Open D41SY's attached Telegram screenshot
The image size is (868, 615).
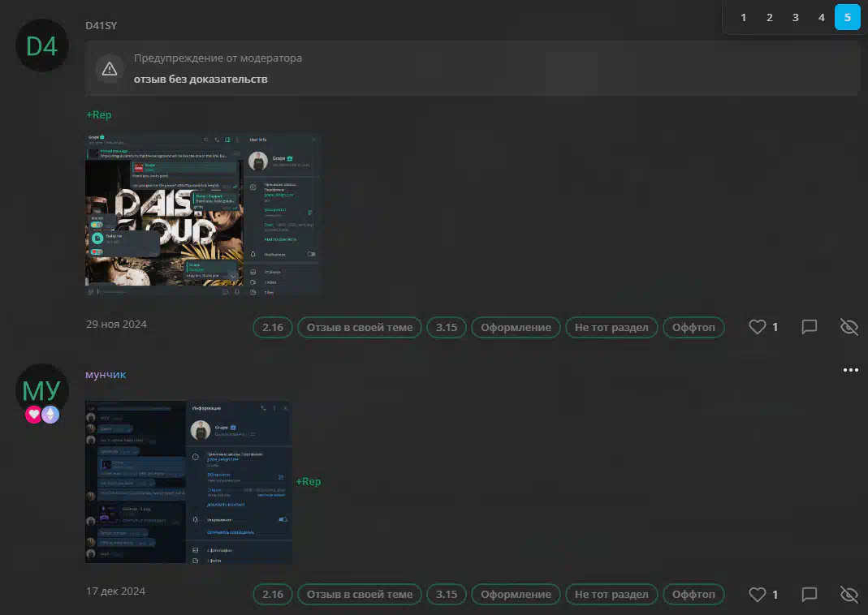[x=203, y=215]
